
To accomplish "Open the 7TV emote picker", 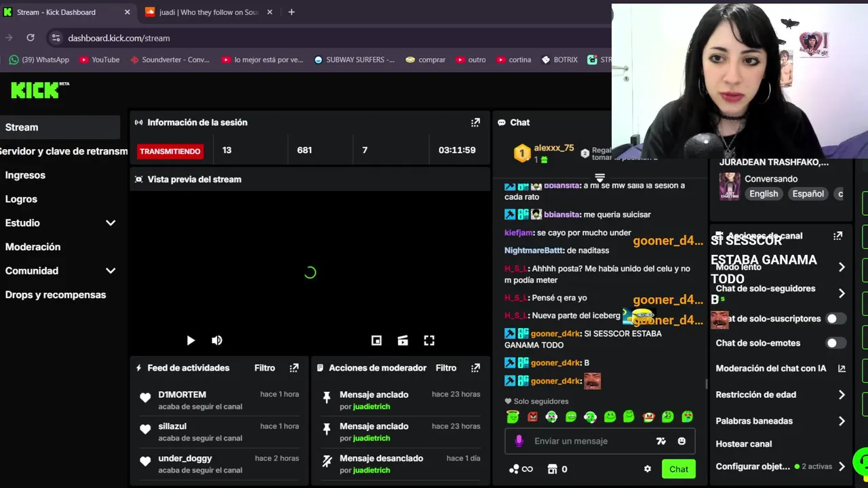I will coord(661,441).
